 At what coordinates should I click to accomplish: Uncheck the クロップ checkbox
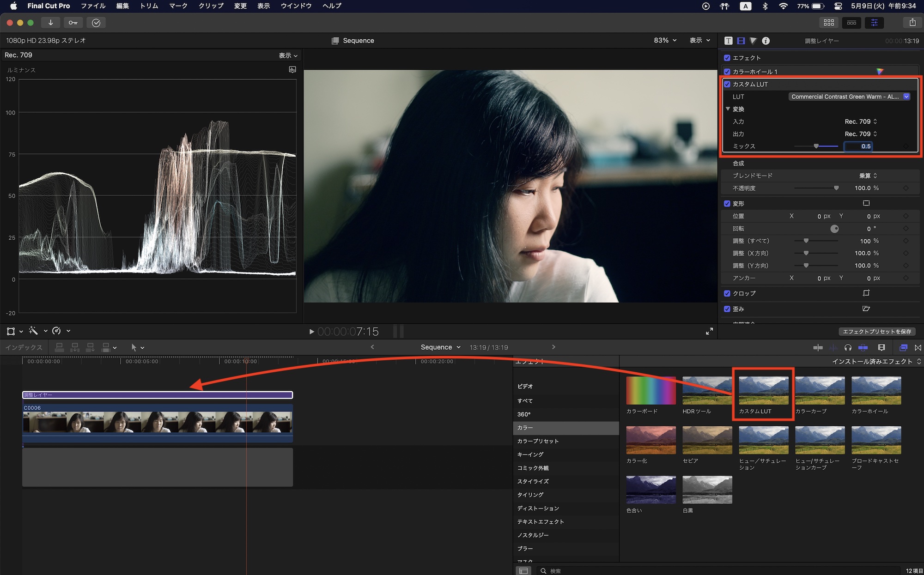[x=727, y=293]
